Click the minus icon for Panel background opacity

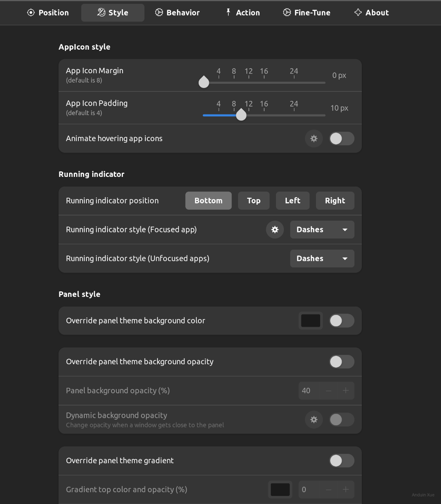[329, 391]
